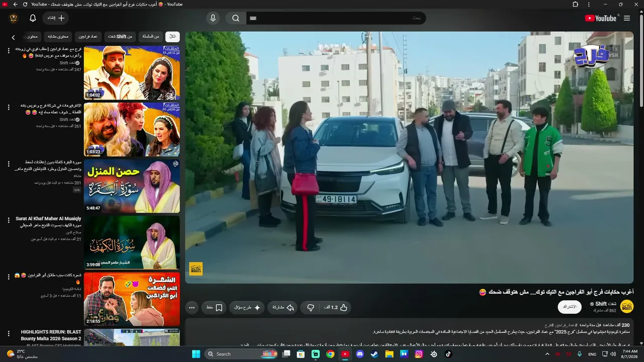Viewport: 644px width, 362px height.
Task: Open TikTok from the taskbar
Action: click(448, 354)
